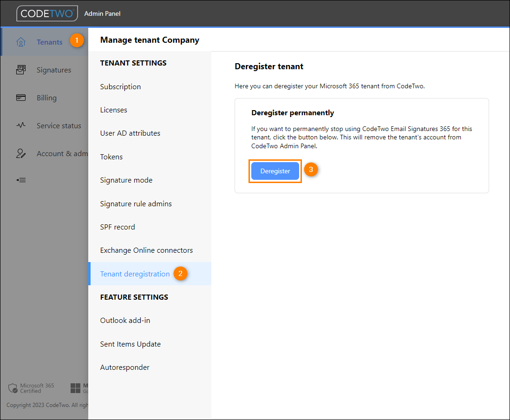This screenshot has height=420, width=510.
Task: Open the Signatures section
Action: [44, 70]
